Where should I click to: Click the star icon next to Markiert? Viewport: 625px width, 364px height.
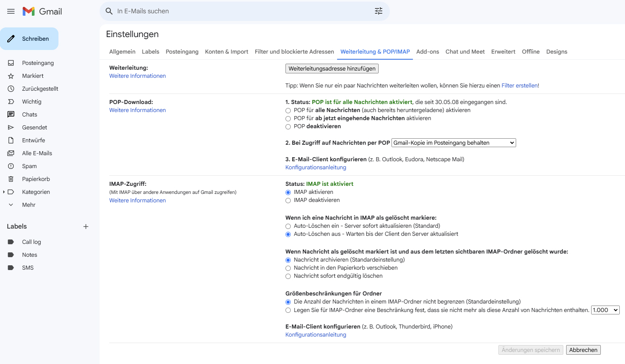11,76
